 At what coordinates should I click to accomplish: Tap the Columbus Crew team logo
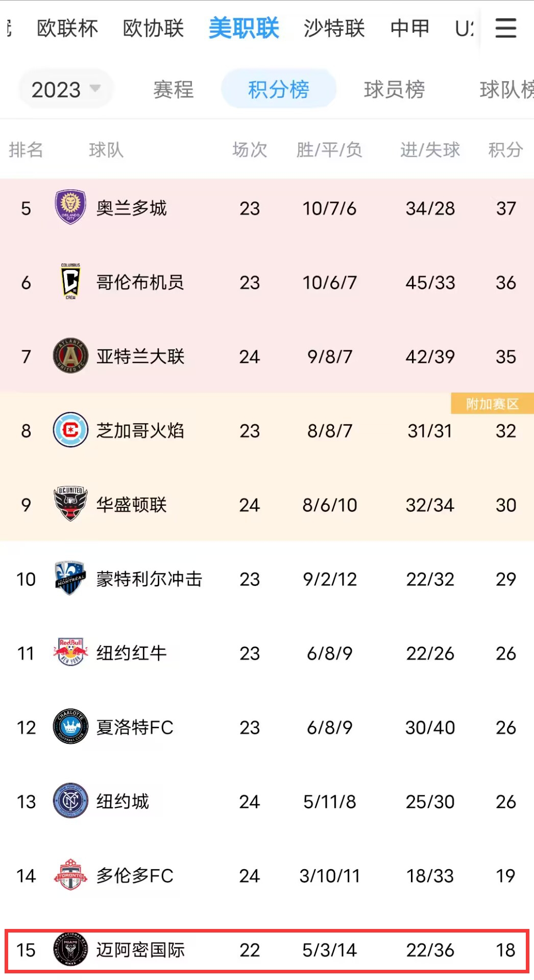[70, 281]
